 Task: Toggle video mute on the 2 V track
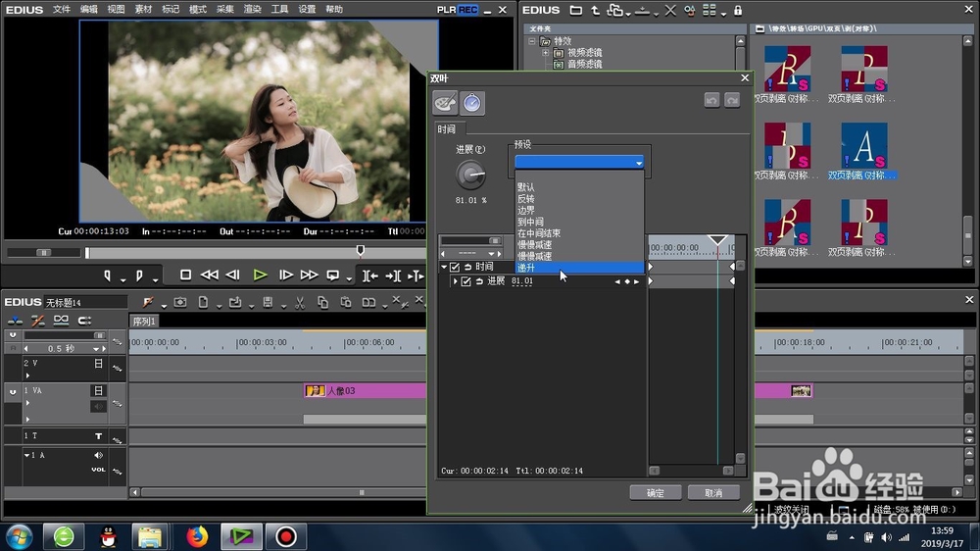pos(98,364)
